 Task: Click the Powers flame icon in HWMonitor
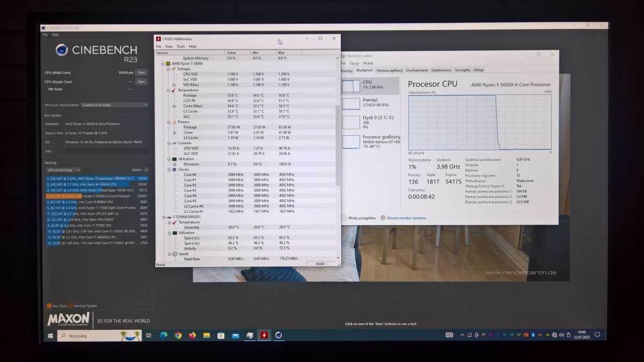[173, 122]
